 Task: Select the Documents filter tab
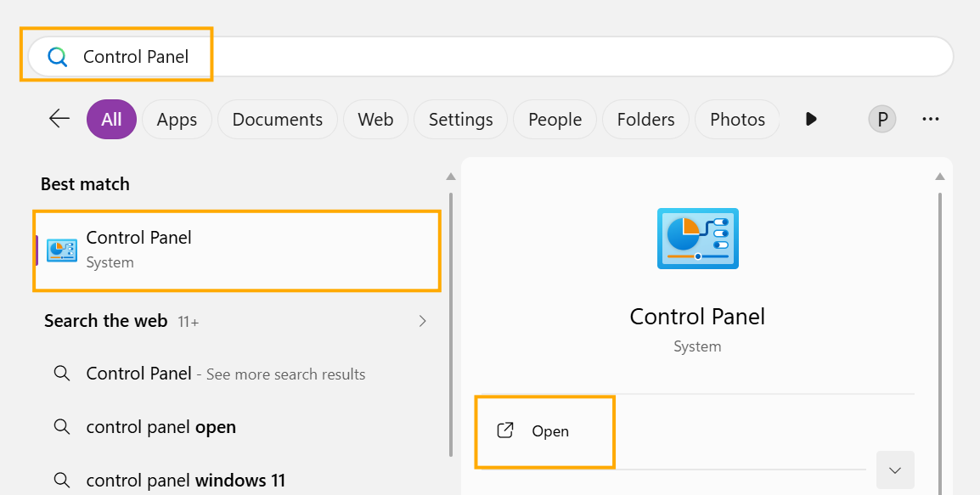coord(278,119)
